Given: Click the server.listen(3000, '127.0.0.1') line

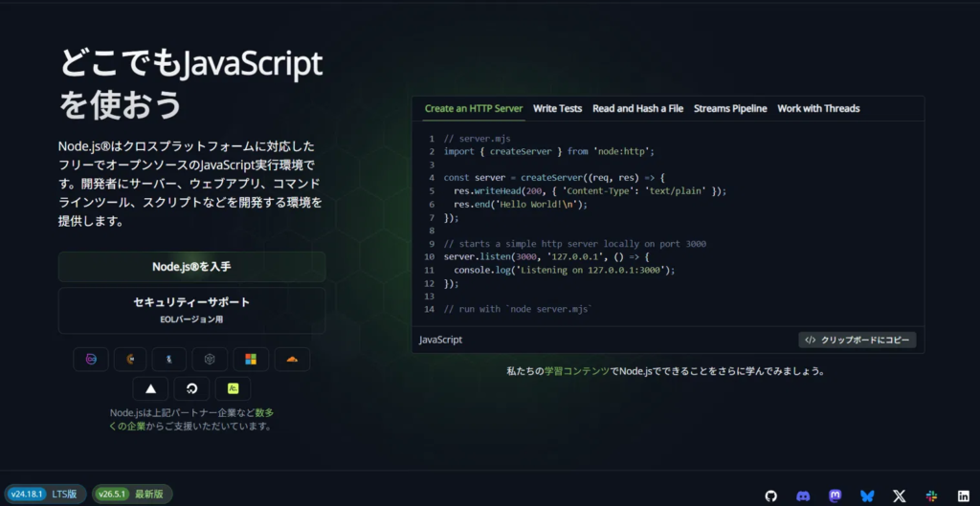Looking at the screenshot, I should [546, 256].
